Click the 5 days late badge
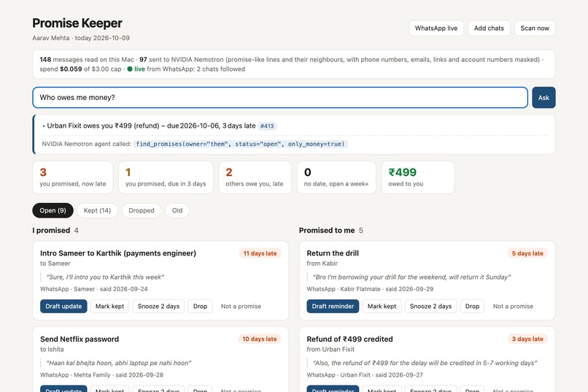The image size is (588, 392). [527, 253]
